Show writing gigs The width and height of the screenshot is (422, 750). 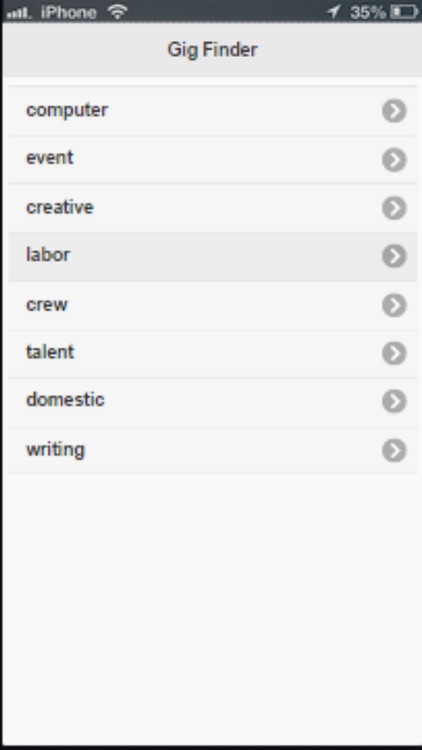[212, 450]
